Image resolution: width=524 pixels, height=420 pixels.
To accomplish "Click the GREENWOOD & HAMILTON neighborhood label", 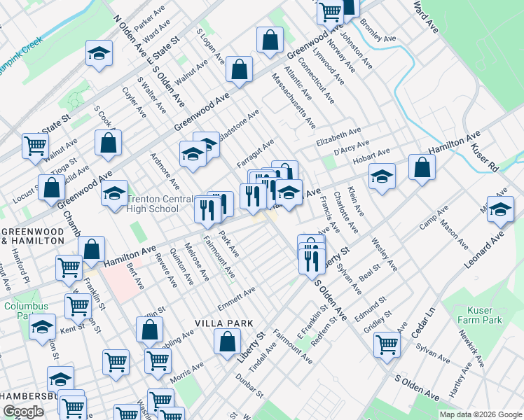I will click(33, 237).
